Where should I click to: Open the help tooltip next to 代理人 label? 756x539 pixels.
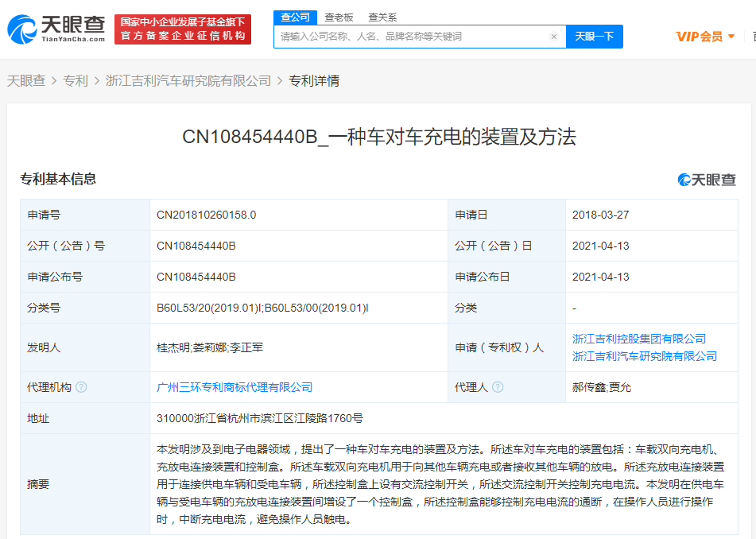[x=498, y=387]
